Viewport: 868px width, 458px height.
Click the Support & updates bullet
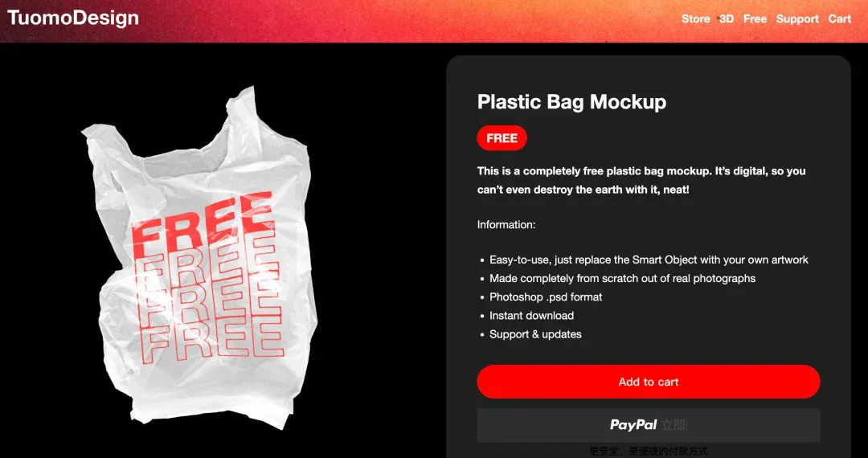tap(535, 334)
